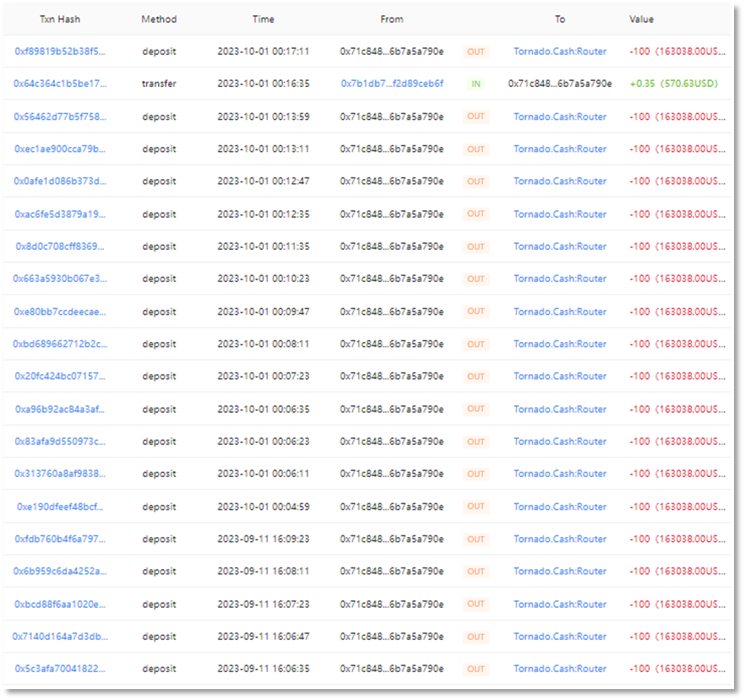Click sender address 0x7b1db7...f2d89ceb6f

pos(392,84)
